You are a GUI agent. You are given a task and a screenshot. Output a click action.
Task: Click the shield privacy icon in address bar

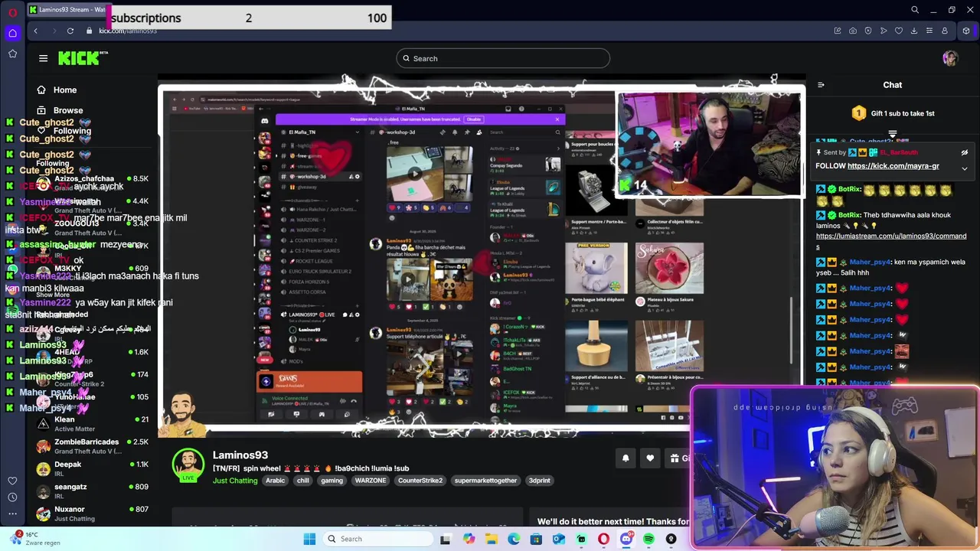coord(868,31)
